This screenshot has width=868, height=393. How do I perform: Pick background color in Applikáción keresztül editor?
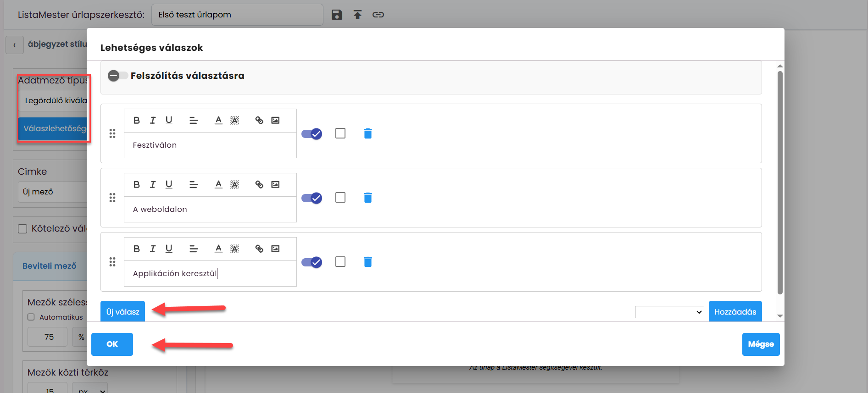(234, 249)
